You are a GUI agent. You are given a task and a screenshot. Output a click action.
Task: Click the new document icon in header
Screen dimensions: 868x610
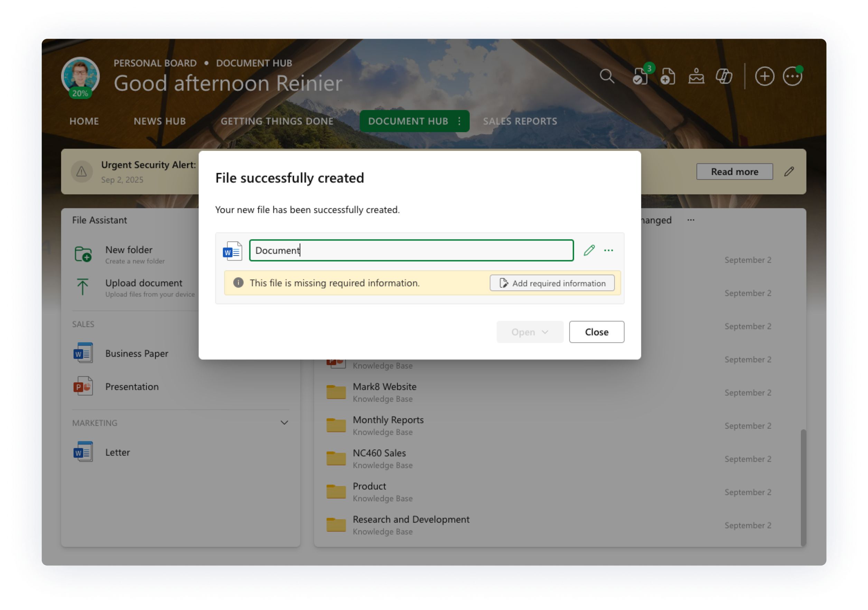click(668, 76)
